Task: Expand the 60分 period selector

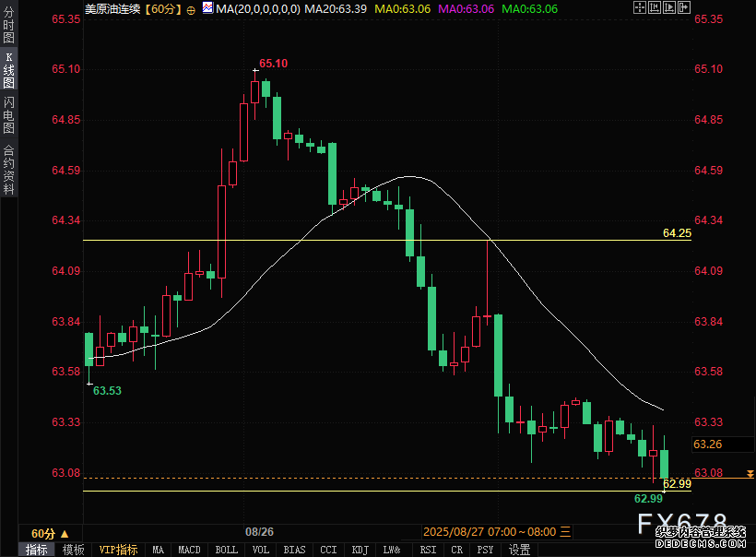Action: coord(50,534)
